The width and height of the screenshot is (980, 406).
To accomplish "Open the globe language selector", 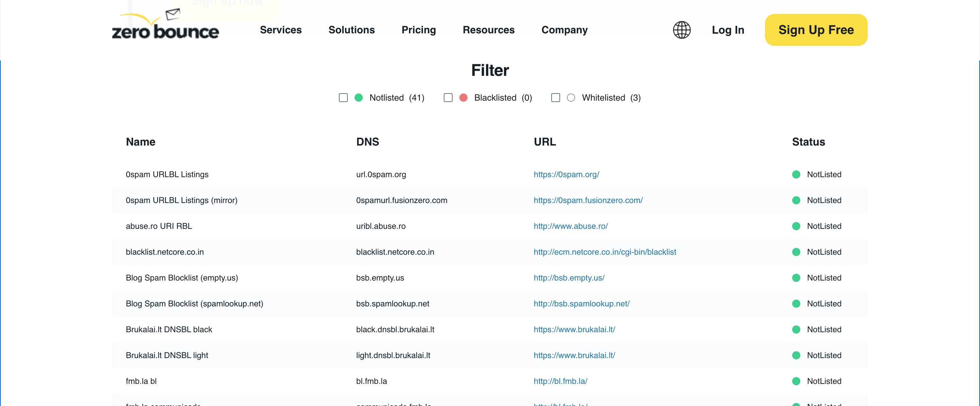I will tap(681, 30).
